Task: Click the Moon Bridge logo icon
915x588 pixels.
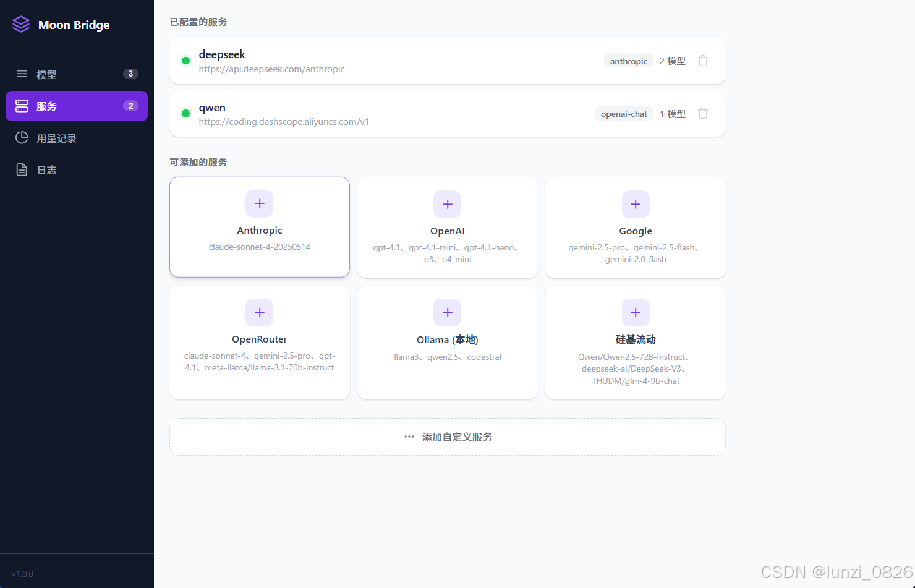Action: coord(21,24)
